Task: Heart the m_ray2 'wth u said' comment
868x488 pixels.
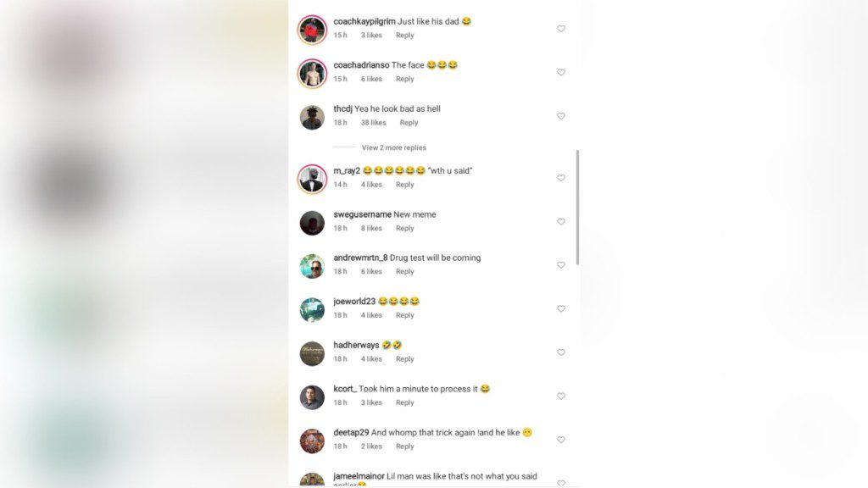Action: point(561,178)
